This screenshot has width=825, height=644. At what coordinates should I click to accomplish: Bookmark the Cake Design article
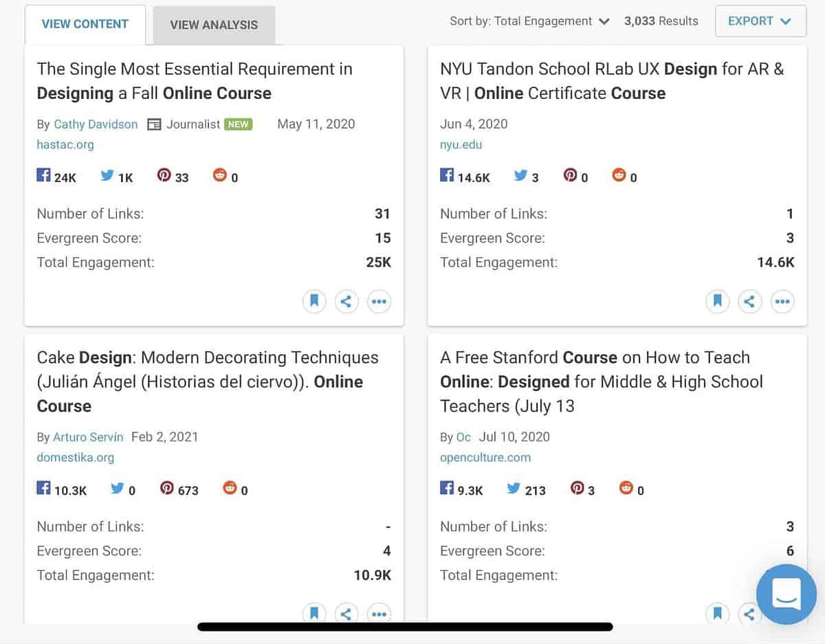click(314, 614)
